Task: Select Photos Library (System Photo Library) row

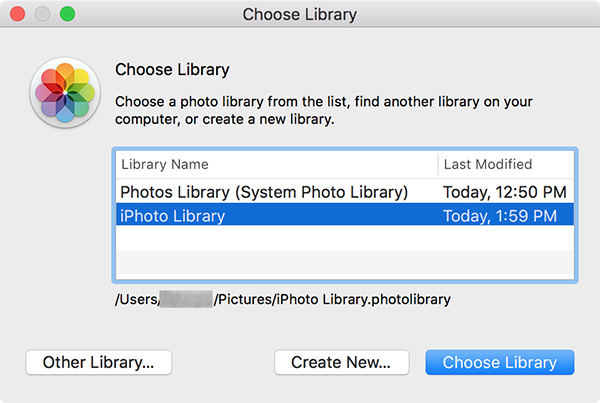Action: pyautogui.click(x=345, y=191)
